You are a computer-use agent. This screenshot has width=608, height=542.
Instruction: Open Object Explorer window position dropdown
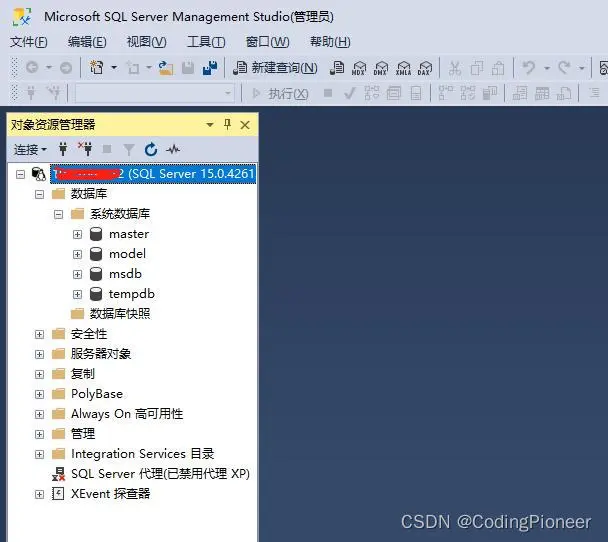point(210,125)
